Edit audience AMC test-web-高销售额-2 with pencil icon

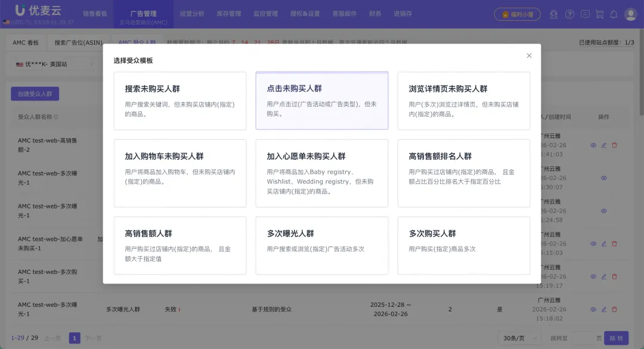tap(603, 145)
